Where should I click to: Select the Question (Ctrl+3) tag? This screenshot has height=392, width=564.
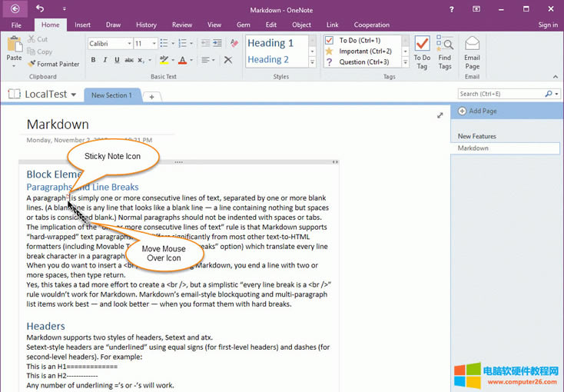click(x=330, y=61)
